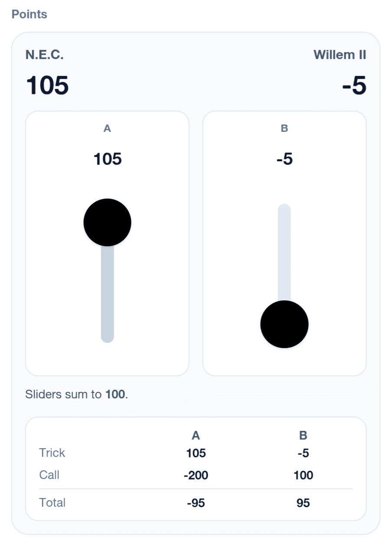The image size is (392, 541).
Task: Click the Points section heading
Action: tap(29, 14)
